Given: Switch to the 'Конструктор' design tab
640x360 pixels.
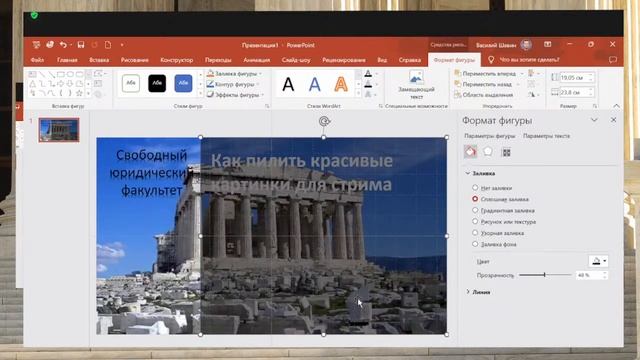Looking at the screenshot, I should point(177,60).
